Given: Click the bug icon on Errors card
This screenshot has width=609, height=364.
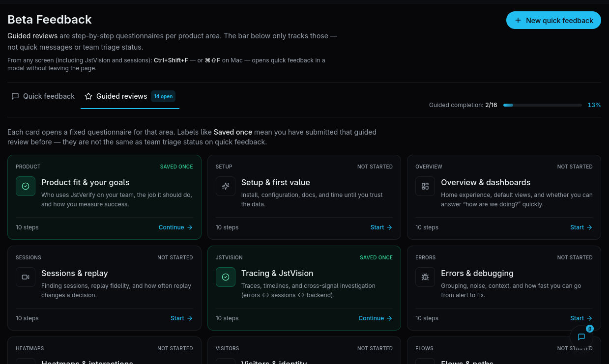Looking at the screenshot, I should (x=425, y=277).
